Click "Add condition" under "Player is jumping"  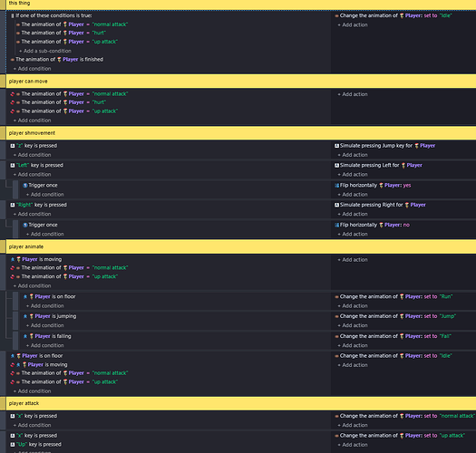click(45, 325)
